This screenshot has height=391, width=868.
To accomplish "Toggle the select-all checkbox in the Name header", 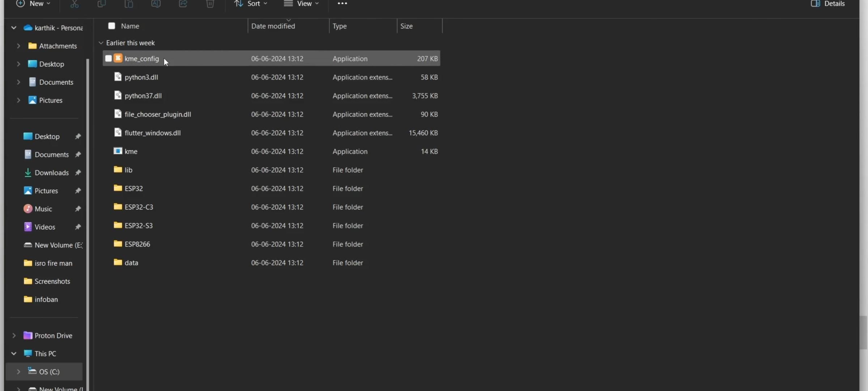I will [111, 26].
